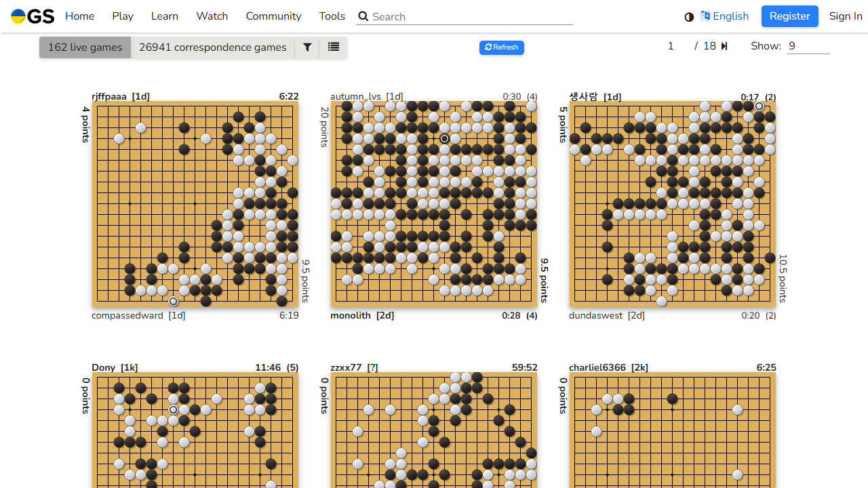Click player name dundaswest [2d]

[x=607, y=315]
